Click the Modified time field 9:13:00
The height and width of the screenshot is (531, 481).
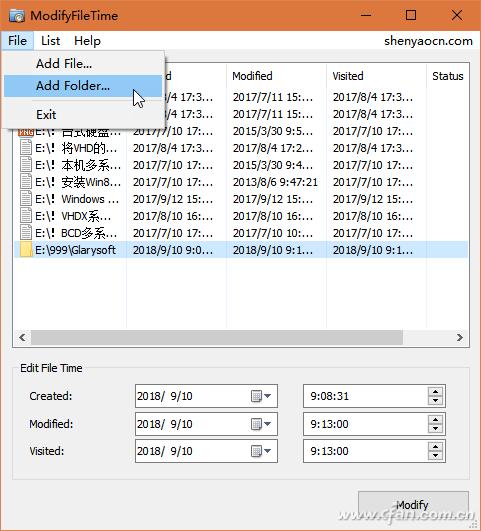point(374,424)
